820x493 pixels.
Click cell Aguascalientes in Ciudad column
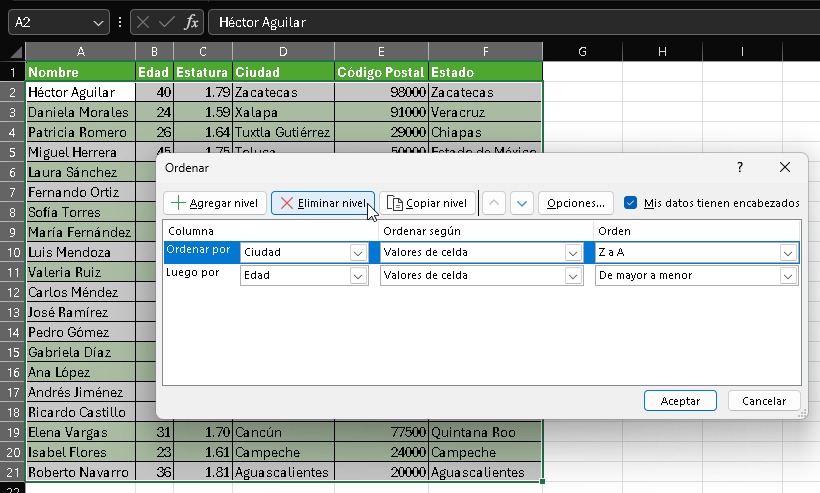click(283, 472)
